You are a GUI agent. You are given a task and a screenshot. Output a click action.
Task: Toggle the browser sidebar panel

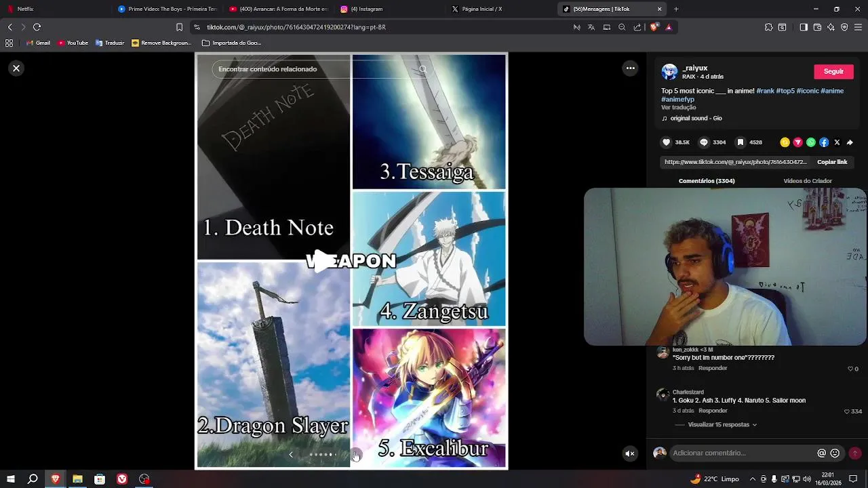click(x=804, y=27)
